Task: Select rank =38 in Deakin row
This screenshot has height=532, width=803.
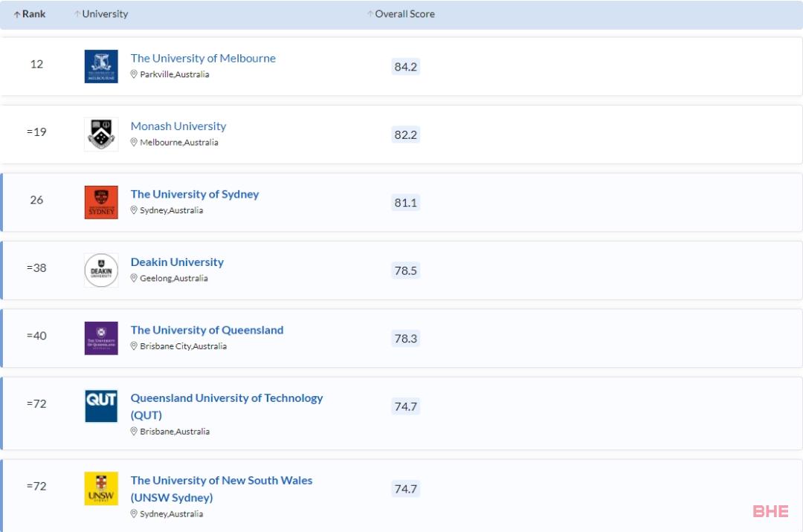Action: click(36, 268)
